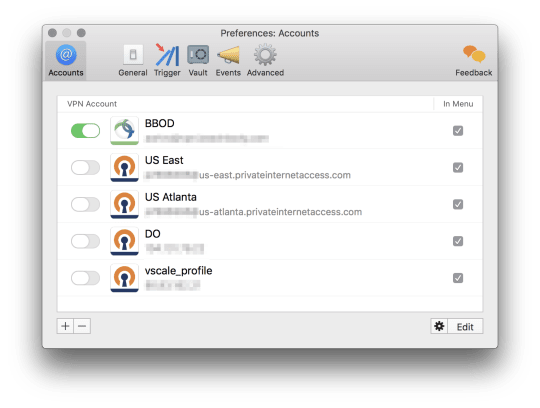Select the US Atlanta account name

[170, 197]
